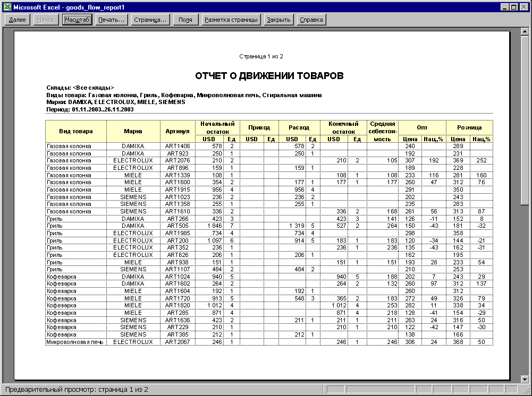Click the vertical scrollbar thumb
The height and width of the screenshot is (396, 532).
tap(525, 120)
